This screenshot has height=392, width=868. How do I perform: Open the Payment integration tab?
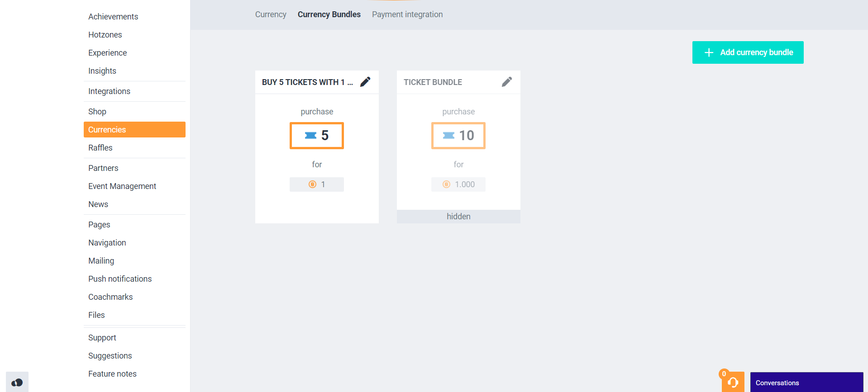[407, 14]
